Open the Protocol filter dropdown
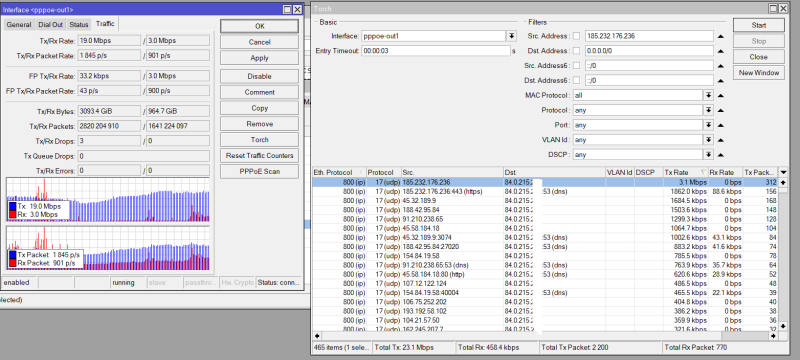 point(709,110)
